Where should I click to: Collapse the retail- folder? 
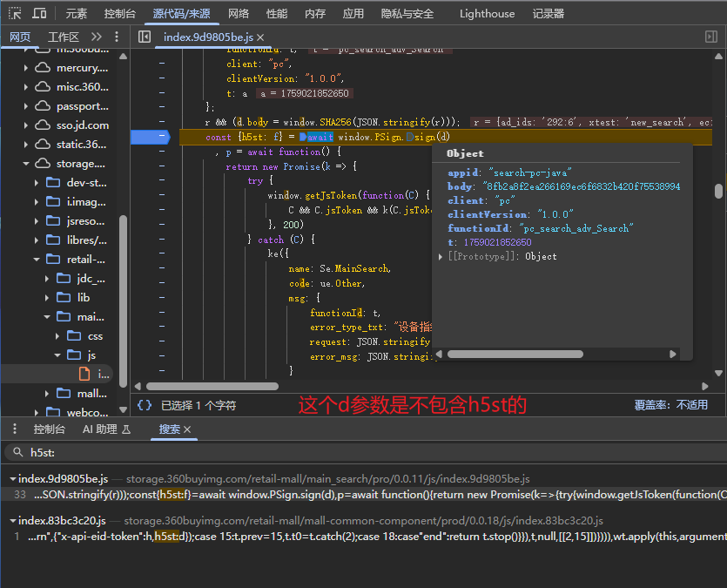pyautogui.click(x=37, y=260)
